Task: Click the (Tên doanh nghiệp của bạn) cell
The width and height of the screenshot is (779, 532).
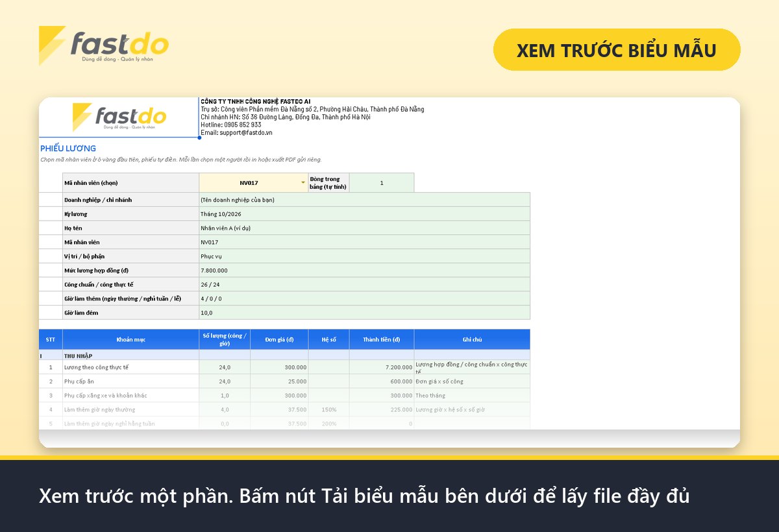Action: pyautogui.click(x=364, y=200)
